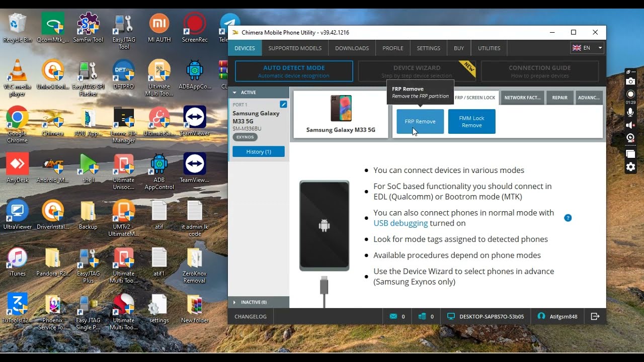Image resolution: width=644 pixels, height=362 pixels.
Task: Click the blue help question mark icon
Action: click(x=568, y=218)
